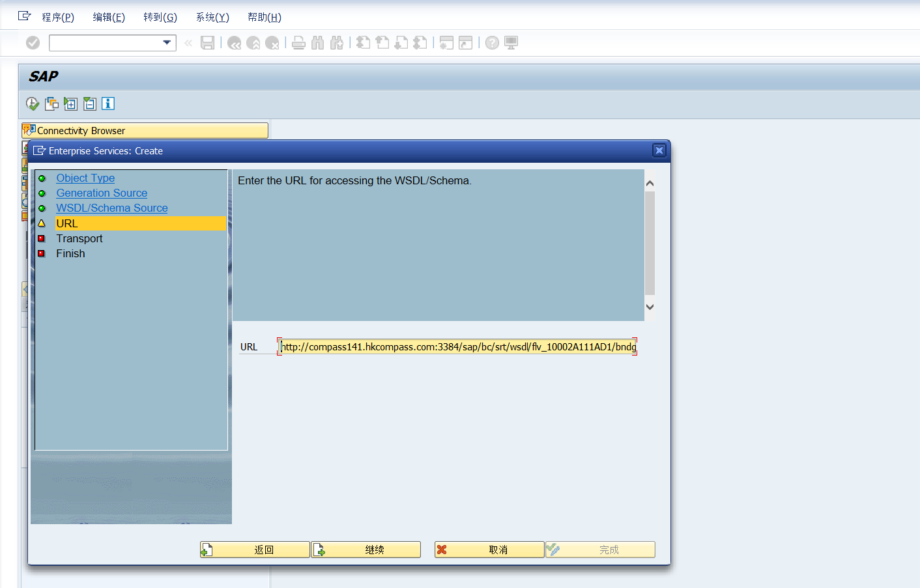Click the Collapse subtree icon with minus
This screenshot has width=920, height=588.
click(89, 104)
